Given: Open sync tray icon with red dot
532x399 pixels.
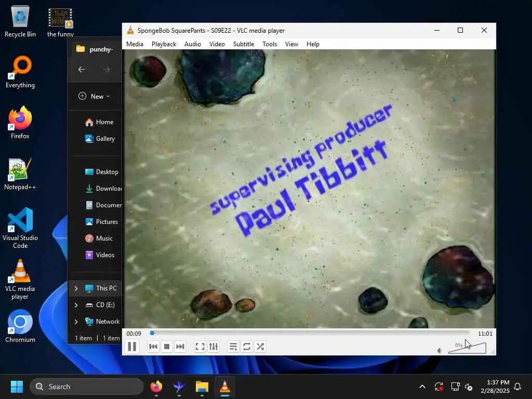Looking at the screenshot, I should point(438,387).
